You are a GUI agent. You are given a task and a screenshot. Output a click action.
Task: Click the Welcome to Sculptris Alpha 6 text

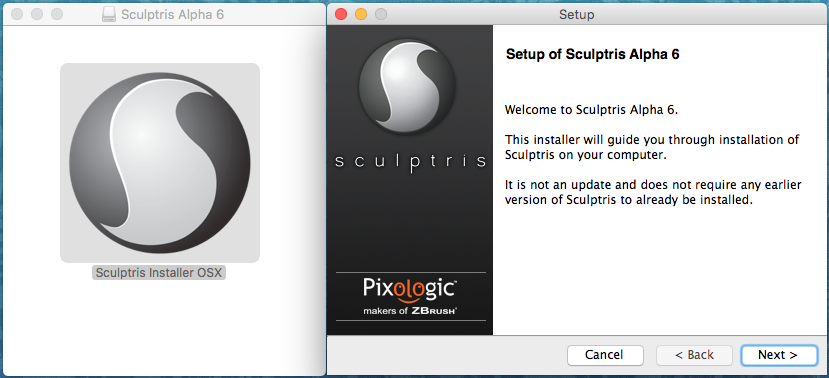click(591, 110)
